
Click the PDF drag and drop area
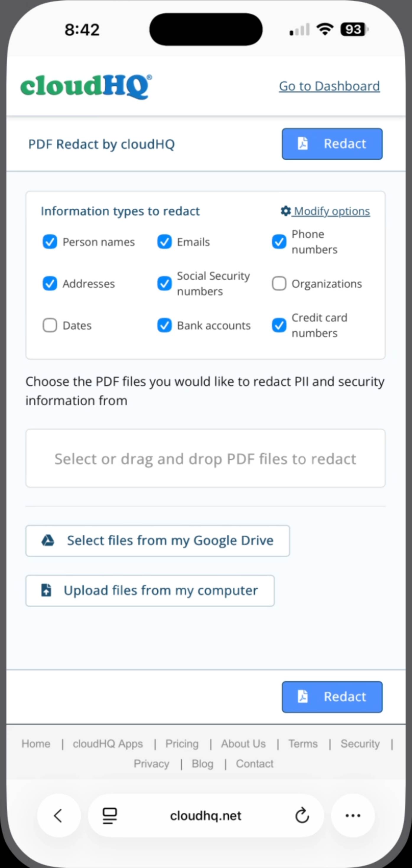(x=205, y=458)
